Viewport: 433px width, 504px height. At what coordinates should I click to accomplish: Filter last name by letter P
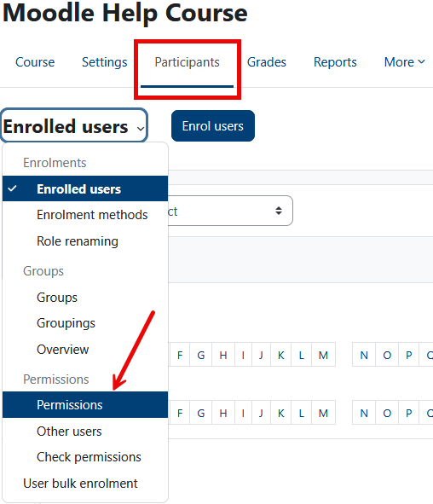point(408,413)
